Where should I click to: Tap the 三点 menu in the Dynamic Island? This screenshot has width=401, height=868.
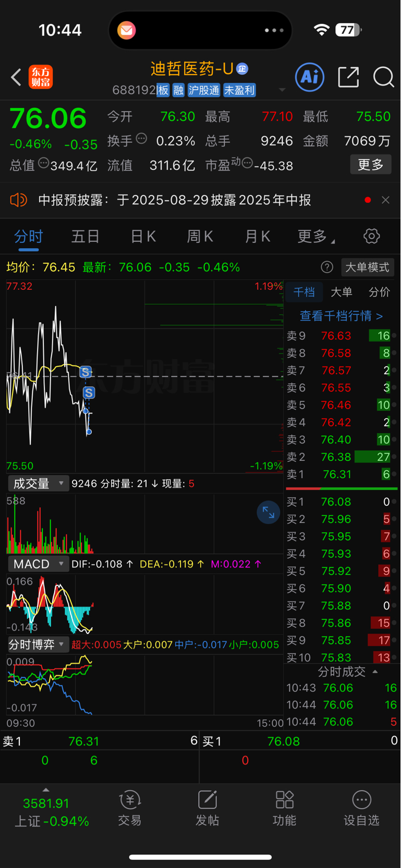(x=274, y=30)
